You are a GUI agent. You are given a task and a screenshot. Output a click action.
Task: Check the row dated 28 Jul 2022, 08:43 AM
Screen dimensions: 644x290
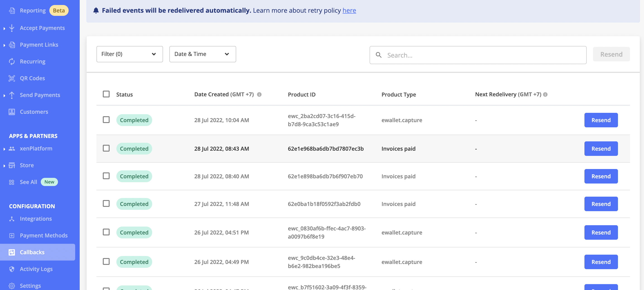coord(106,148)
